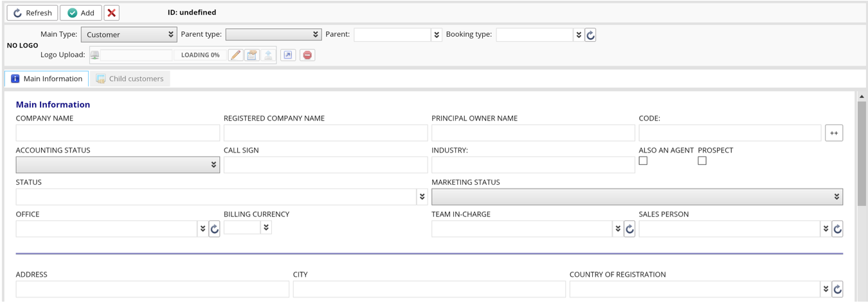Reload the Booking type list
Viewport: 868px width, 302px height.
coord(591,35)
